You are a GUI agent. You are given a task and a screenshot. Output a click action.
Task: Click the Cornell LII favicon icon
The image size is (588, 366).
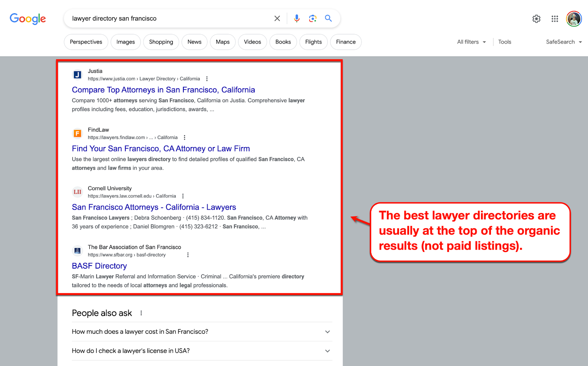78,192
